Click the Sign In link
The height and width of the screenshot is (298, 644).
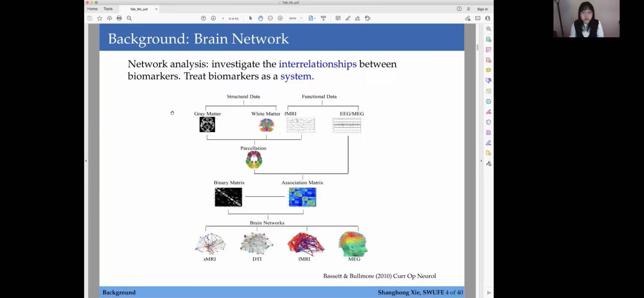click(x=483, y=9)
